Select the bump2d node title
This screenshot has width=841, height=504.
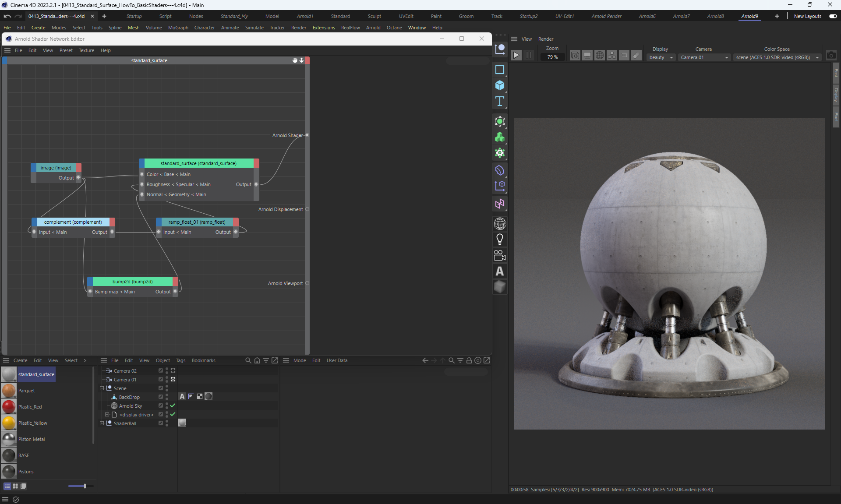[132, 282]
